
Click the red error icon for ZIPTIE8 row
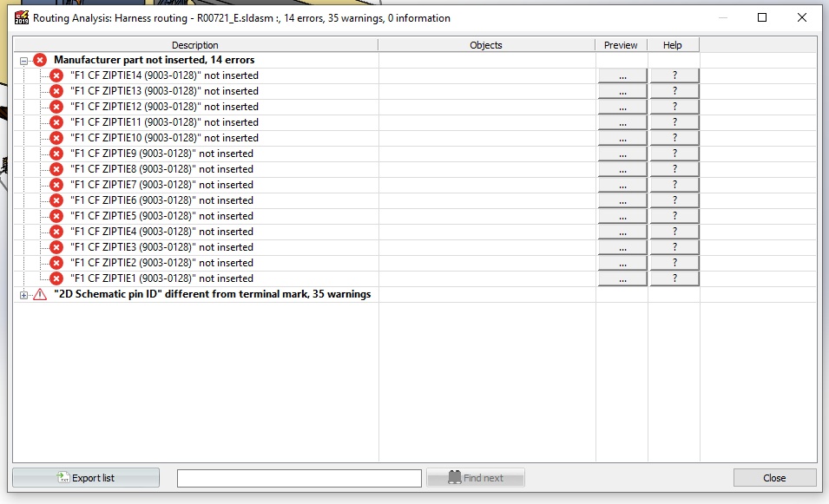pyautogui.click(x=56, y=169)
